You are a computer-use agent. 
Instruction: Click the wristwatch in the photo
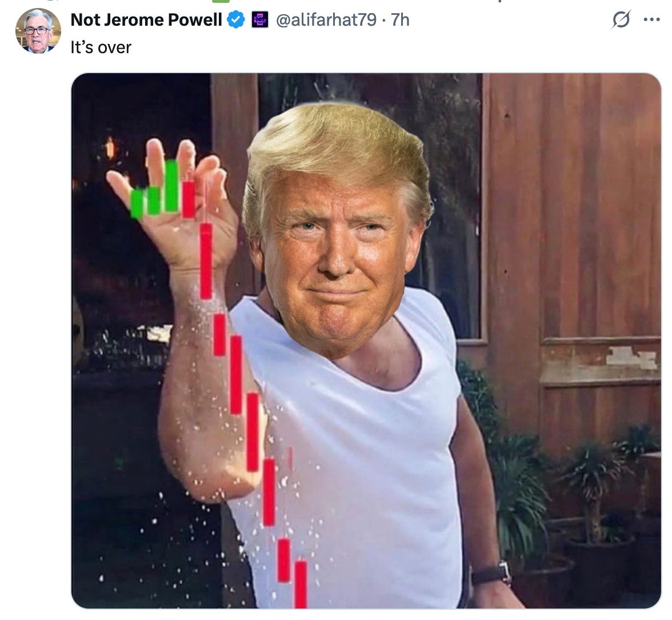(x=491, y=573)
